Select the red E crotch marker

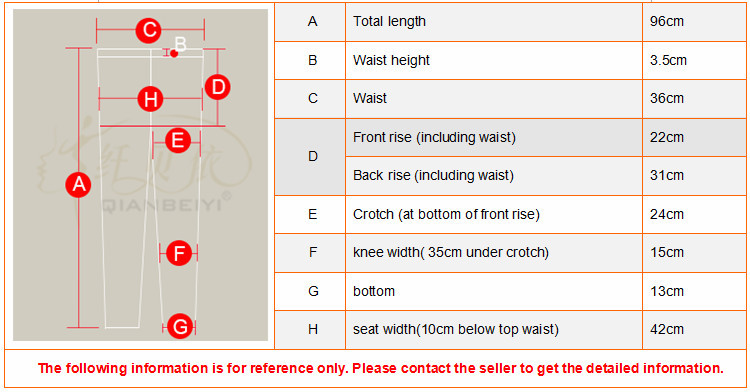pos(178,140)
